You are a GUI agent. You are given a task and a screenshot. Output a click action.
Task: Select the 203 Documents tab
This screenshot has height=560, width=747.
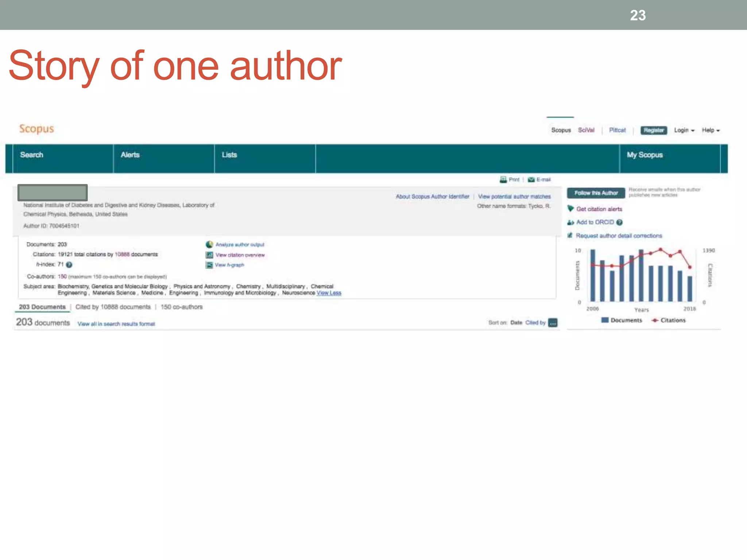pyautogui.click(x=42, y=307)
